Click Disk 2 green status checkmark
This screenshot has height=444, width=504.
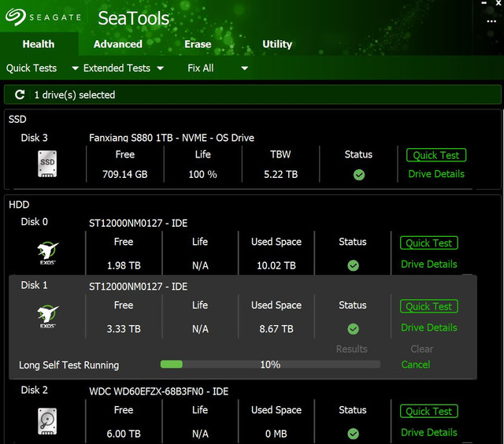pos(353,433)
